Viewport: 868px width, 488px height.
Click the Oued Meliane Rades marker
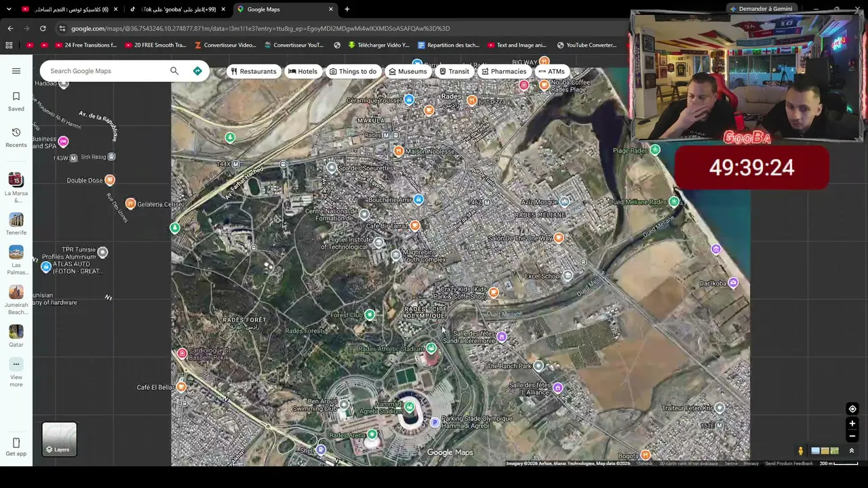[x=674, y=201]
